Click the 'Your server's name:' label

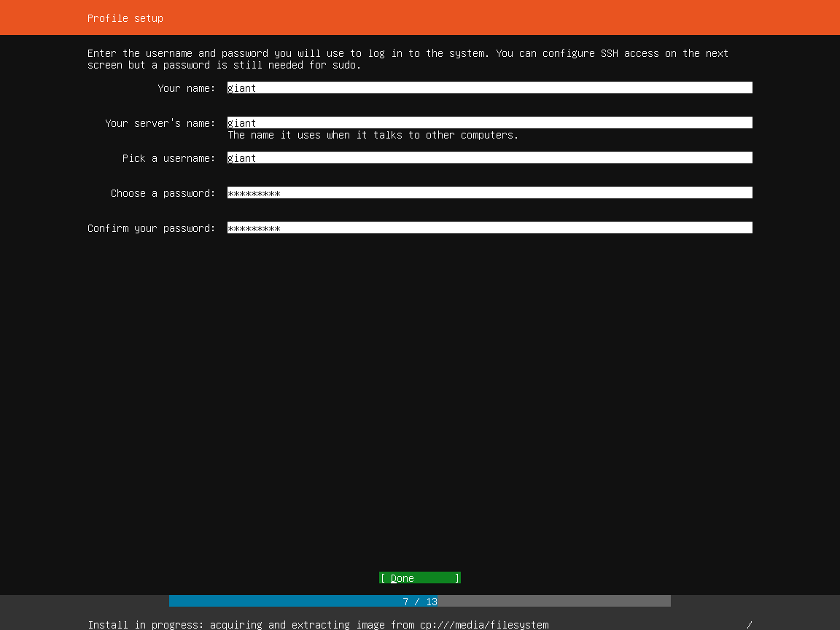[160, 123]
